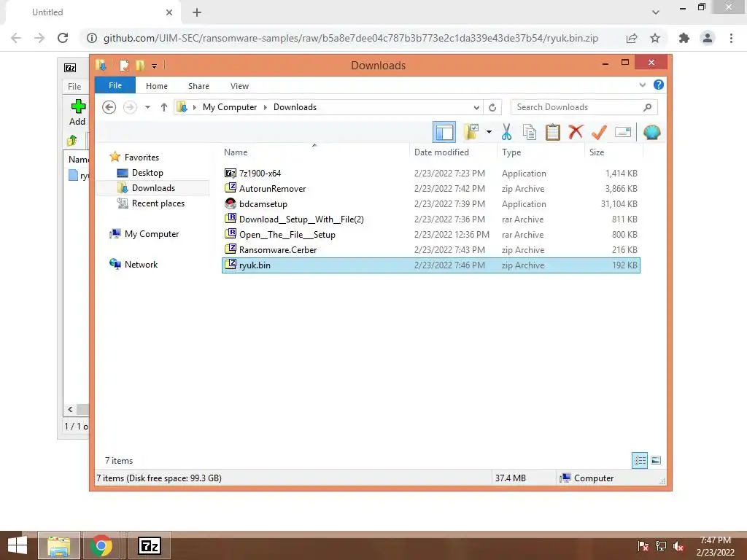Click the Properties icon in title bar

pos(124,65)
